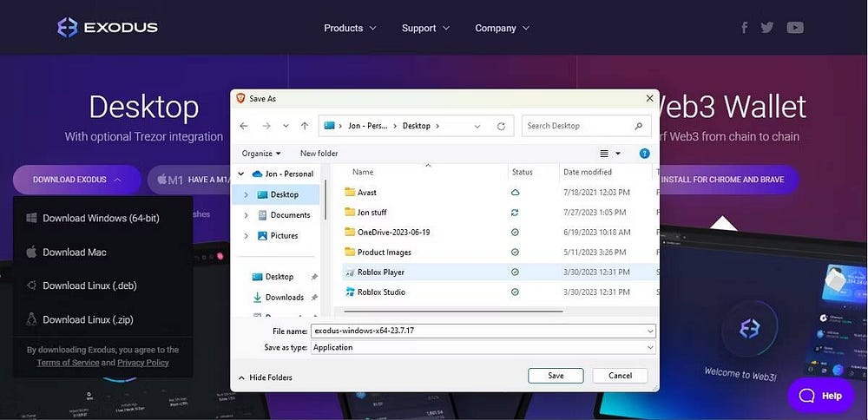Open the dialog help question-mark icon

pos(644,154)
